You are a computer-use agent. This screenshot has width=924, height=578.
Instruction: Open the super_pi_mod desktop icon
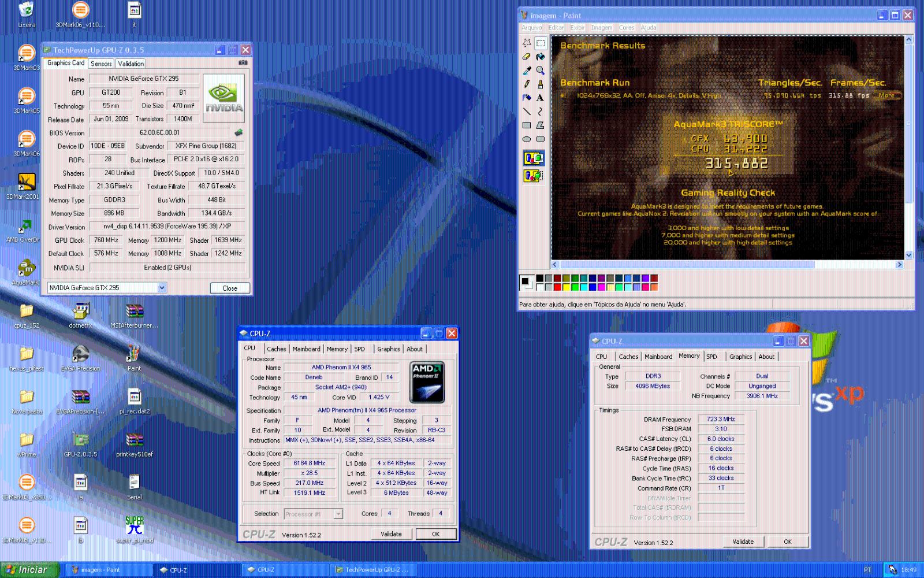tap(135, 529)
